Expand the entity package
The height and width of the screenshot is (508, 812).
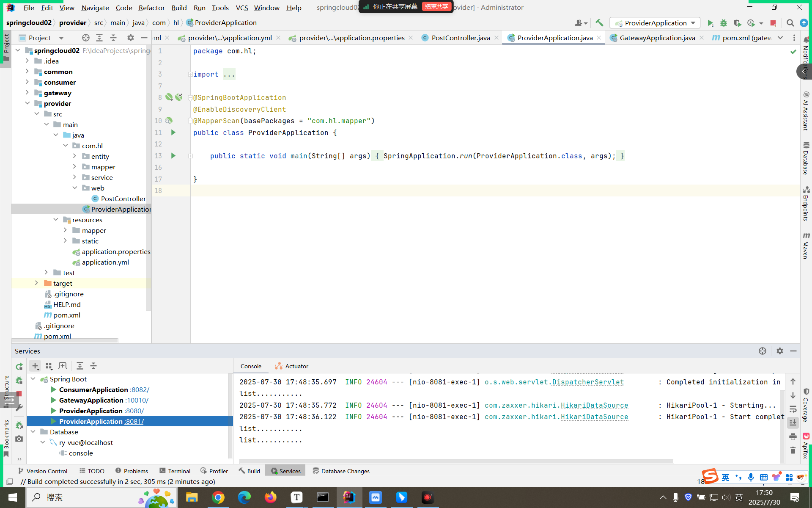point(74,156)
